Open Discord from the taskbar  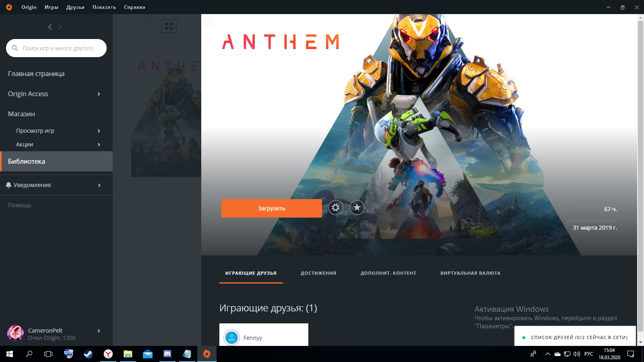(167, 354)
